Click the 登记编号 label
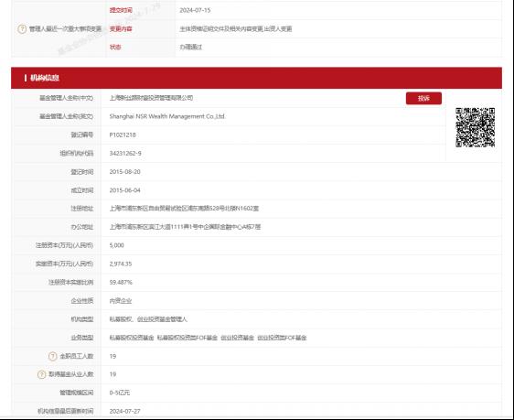Viewport: 514px width, 420px height. click(x=82, y=135)
